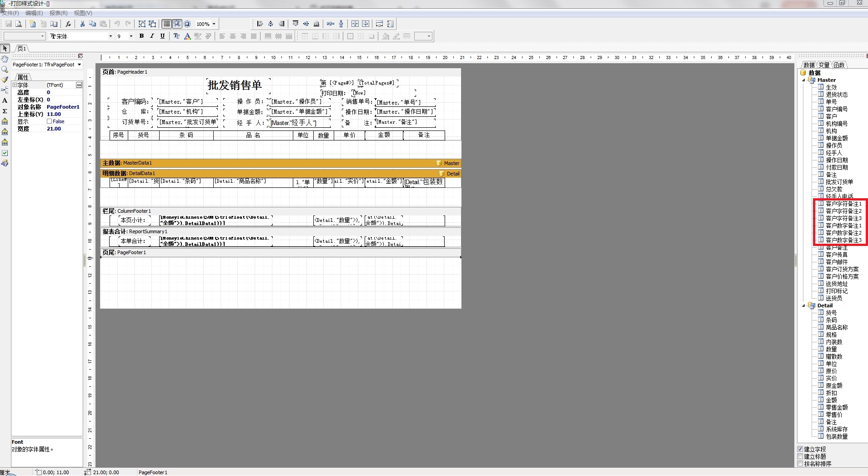The width and height of the screenshot is (868, 476).
Task: Collapse the Master data tree node
Action: pyautogui.click(x=804, y=80)
